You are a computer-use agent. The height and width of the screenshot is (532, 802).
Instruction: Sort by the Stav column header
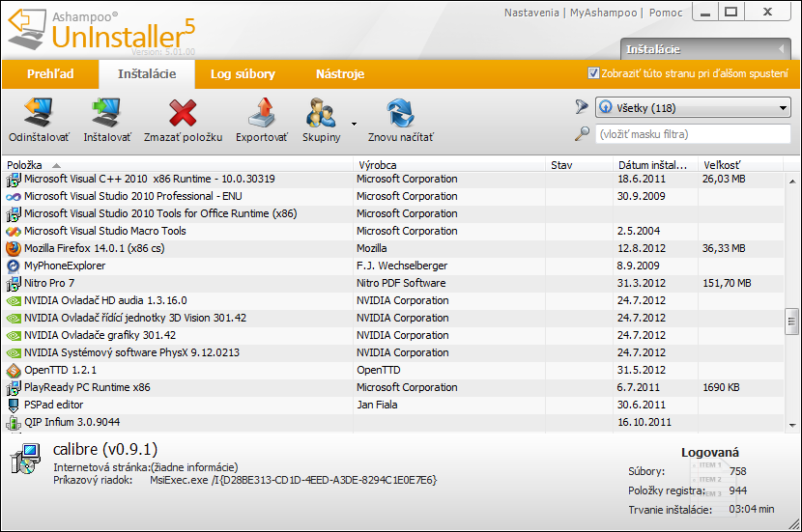(x=579, y=165)
